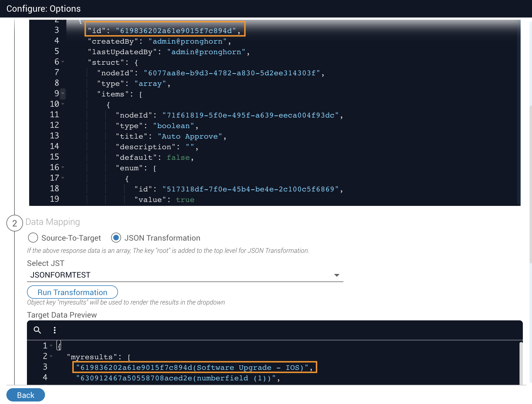Select the JSON Transformation radio button
532x404 pixels.
tap(116, 238)
